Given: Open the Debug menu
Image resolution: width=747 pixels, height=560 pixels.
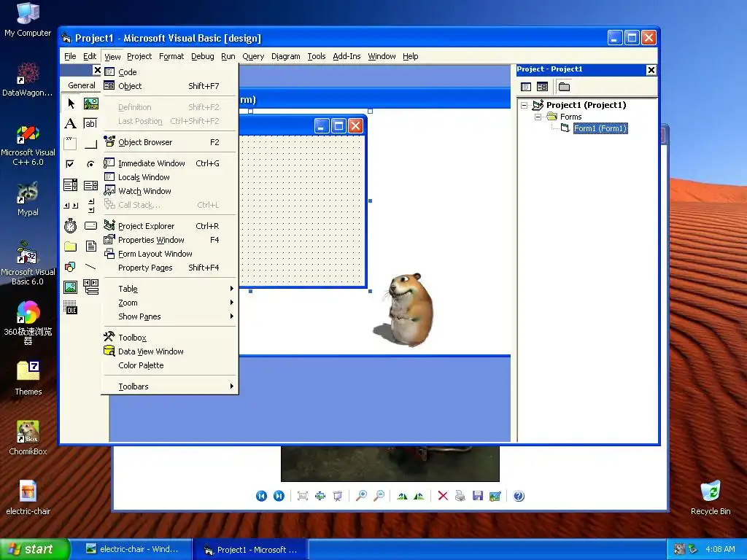Looking at the screenshot, I should pos(203,56).
